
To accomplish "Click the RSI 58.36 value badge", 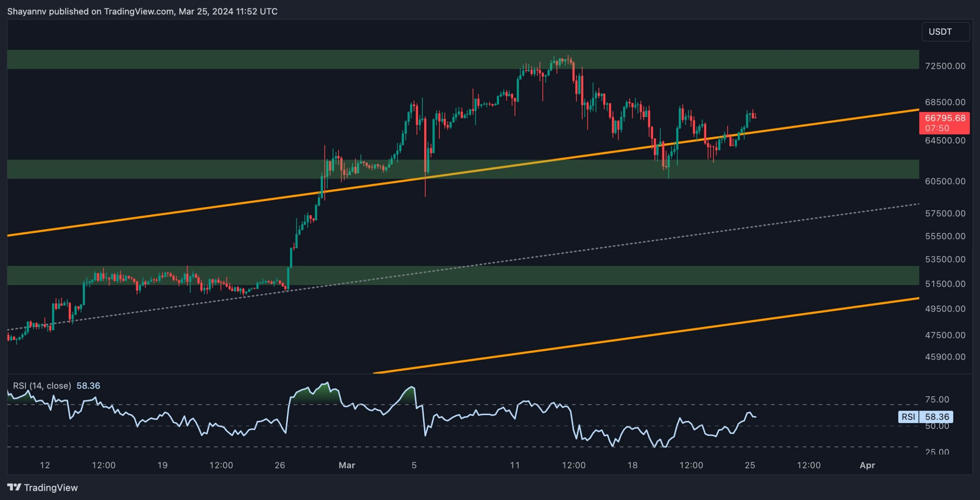I will [925, 417].
